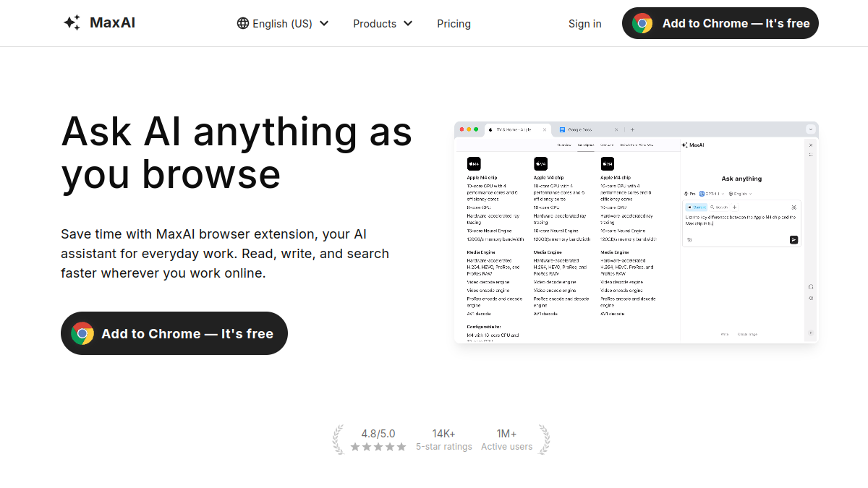Click the scissors icon in the preview chat box
Screen dimensions: 868x488
(793, 207)
